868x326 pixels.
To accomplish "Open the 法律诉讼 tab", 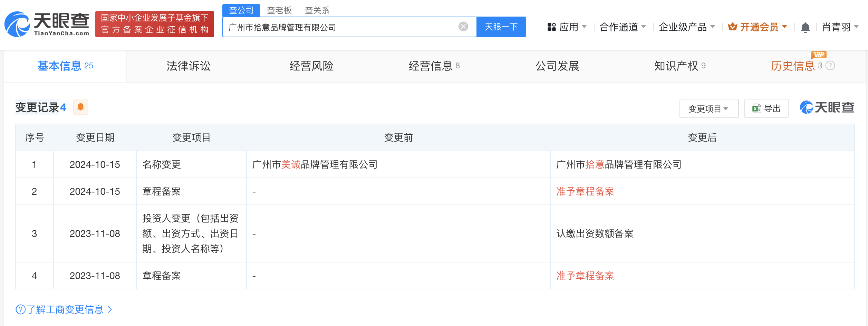I will [187, 66].
